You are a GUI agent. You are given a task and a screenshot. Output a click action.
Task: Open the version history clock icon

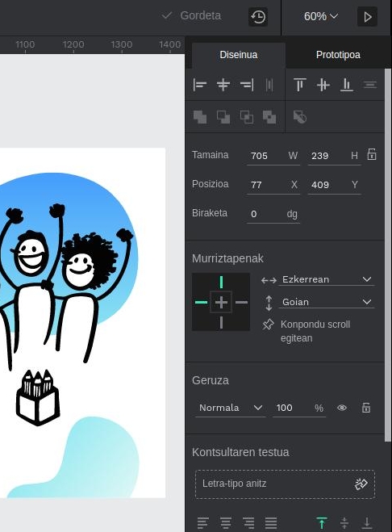coord(258,17)
